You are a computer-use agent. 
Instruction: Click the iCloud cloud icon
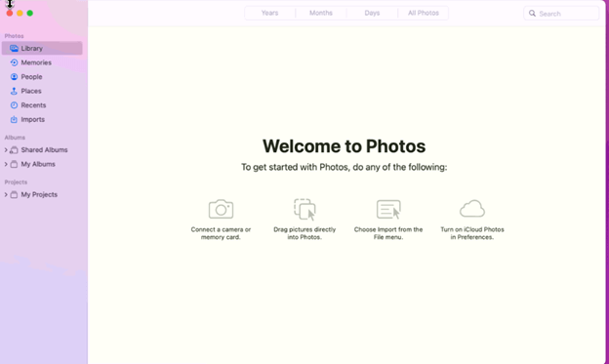pyautogui.click(x=472, y=209)
